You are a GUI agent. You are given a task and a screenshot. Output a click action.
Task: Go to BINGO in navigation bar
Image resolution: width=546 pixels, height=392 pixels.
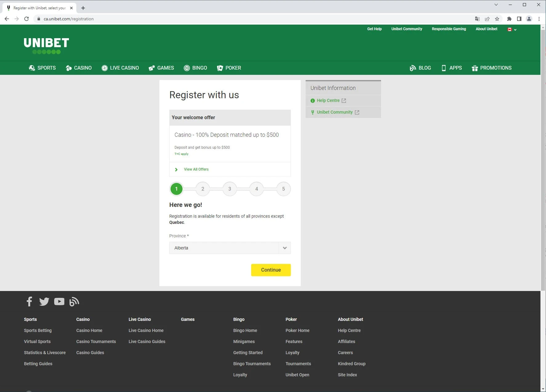click(x=195, y=68)
